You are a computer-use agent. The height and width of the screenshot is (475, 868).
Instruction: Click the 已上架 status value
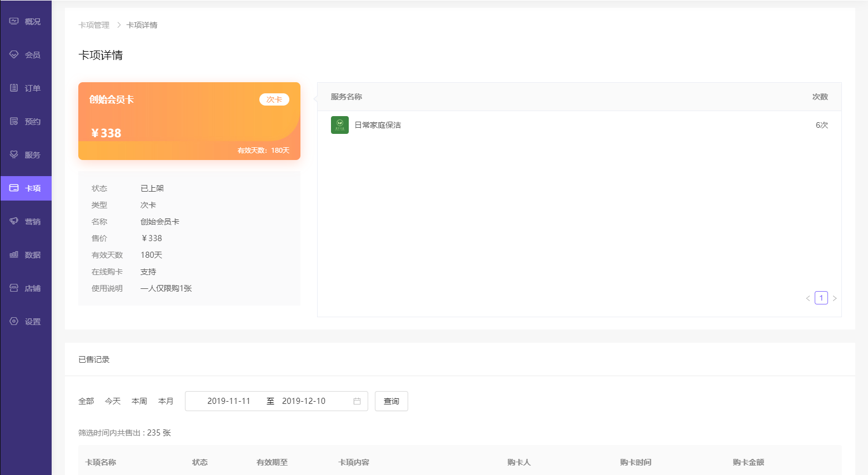click(x=152, y=188)
